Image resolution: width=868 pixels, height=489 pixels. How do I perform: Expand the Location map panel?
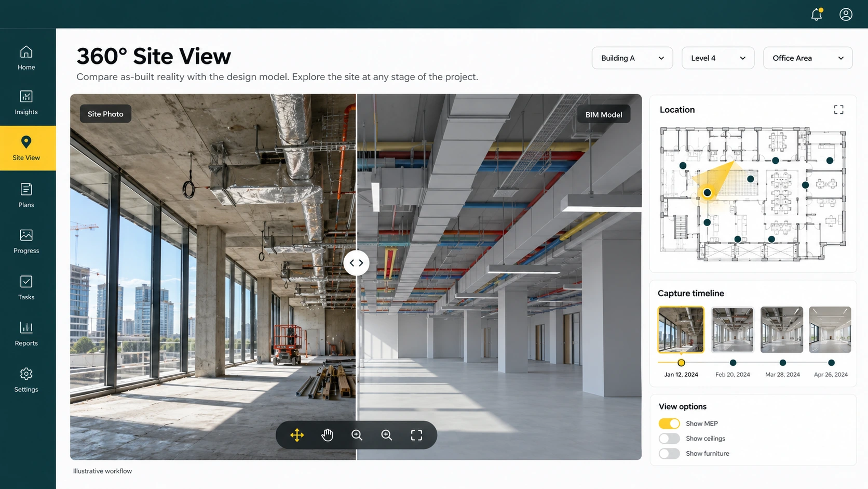(x=838, y=110)
